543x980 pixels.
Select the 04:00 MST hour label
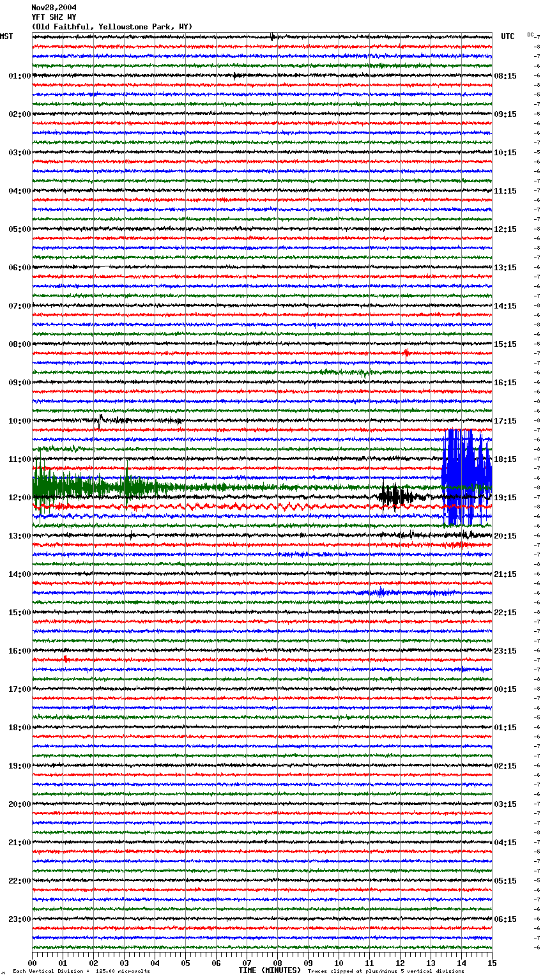[20, 191]
